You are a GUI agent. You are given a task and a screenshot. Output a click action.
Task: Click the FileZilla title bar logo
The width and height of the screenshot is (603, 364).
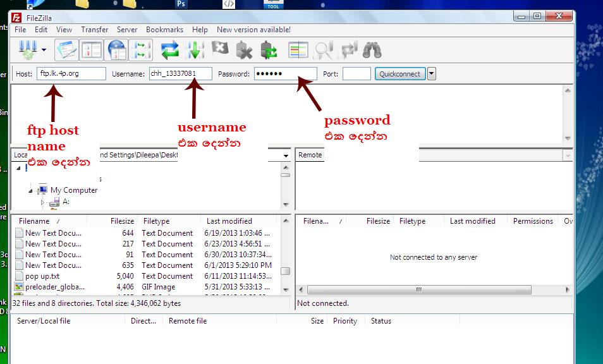coord(16,18)
